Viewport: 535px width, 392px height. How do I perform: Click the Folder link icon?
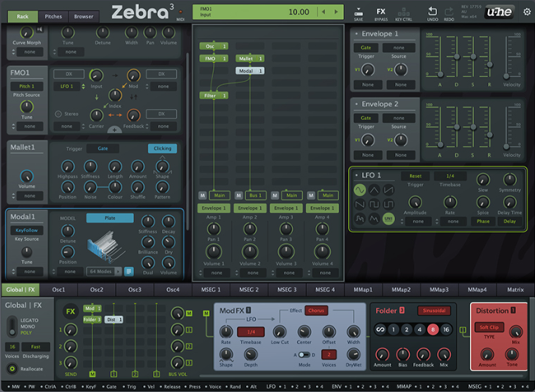[380, 329]
